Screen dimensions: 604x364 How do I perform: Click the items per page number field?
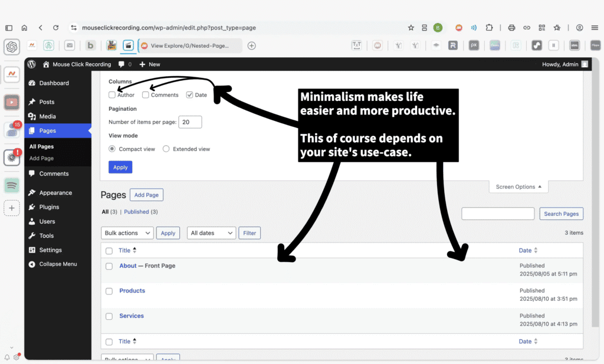(x=190, y=122)
